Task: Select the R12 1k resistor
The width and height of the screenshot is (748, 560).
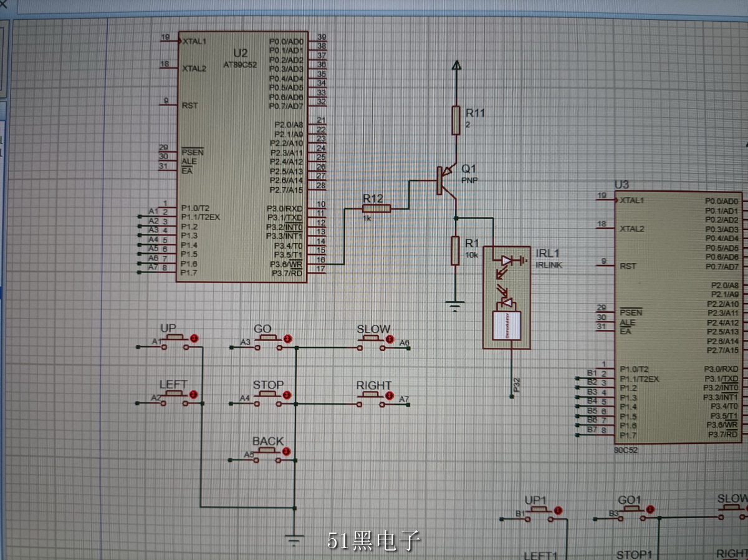Action: 376,208
